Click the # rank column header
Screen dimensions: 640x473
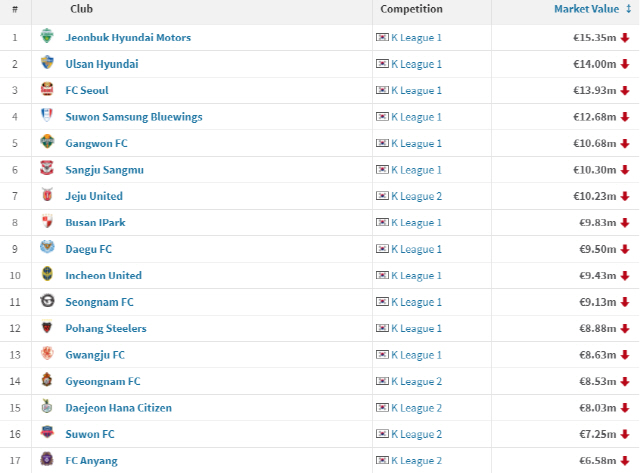[x=15, y=9]
